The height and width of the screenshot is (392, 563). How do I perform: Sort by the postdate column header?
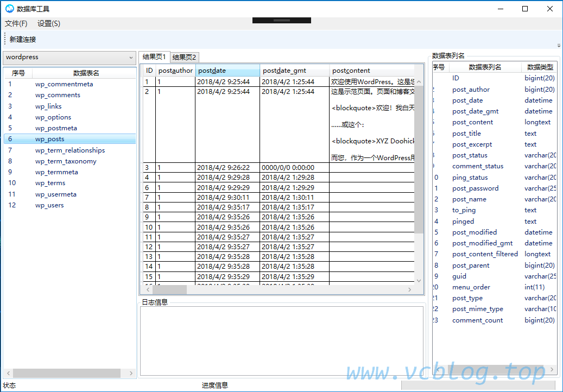pos(227,71)
